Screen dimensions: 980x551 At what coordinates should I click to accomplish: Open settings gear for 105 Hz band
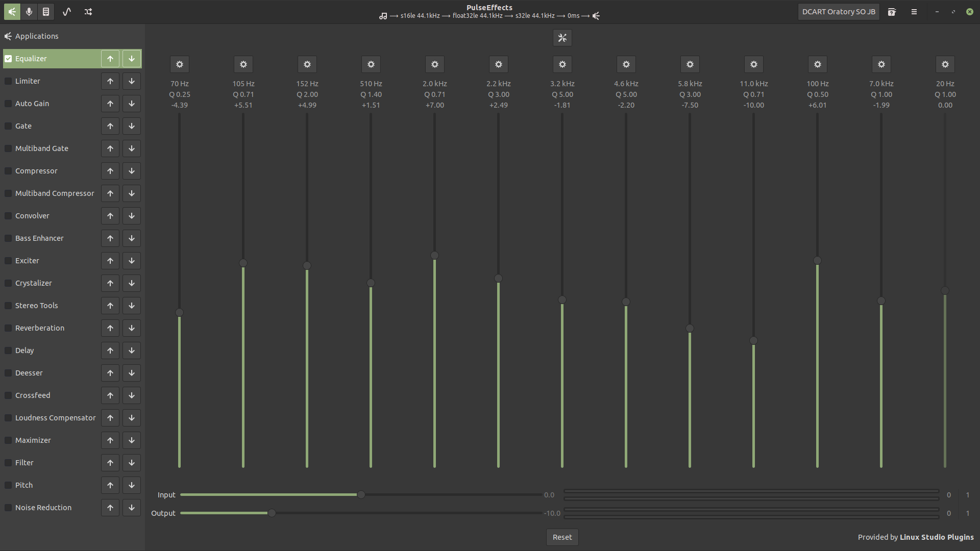click(243, 64)
